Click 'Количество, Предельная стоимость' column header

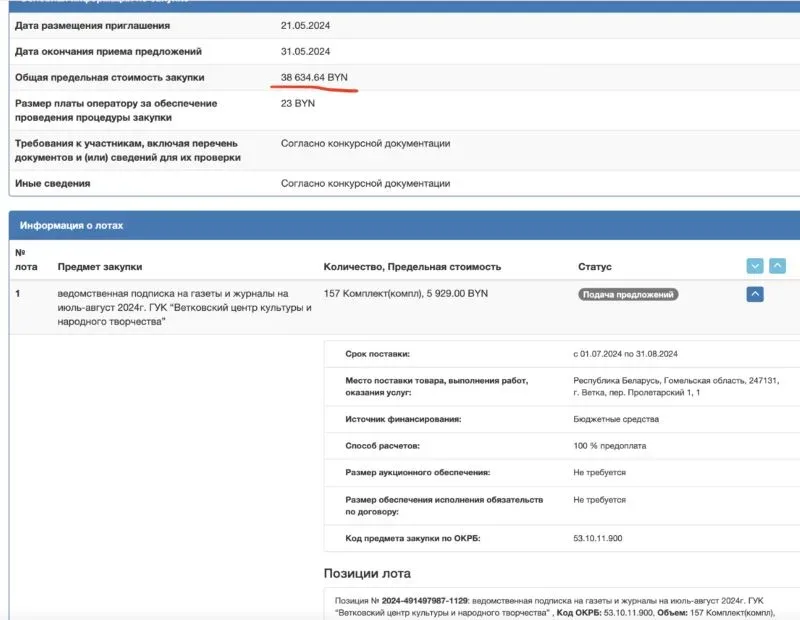point(412,267)
